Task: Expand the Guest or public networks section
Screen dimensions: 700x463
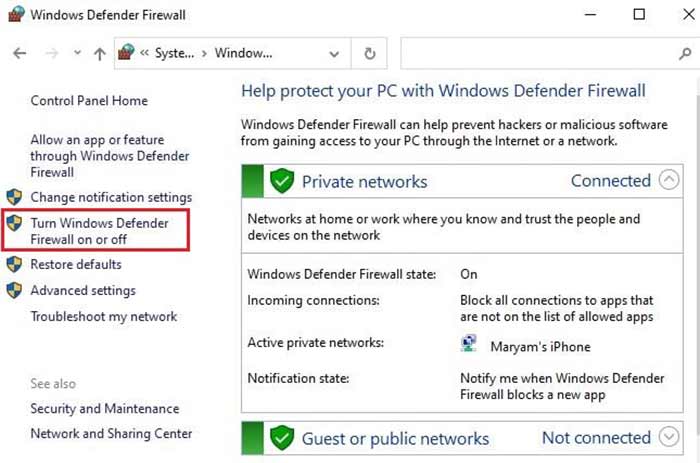Action: 669,437
